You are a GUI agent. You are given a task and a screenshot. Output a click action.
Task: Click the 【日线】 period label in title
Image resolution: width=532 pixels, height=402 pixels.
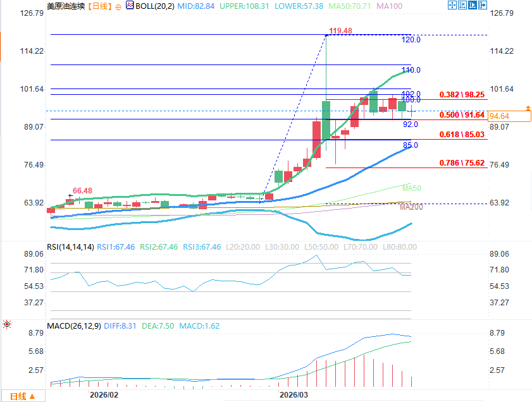[100, 6]
